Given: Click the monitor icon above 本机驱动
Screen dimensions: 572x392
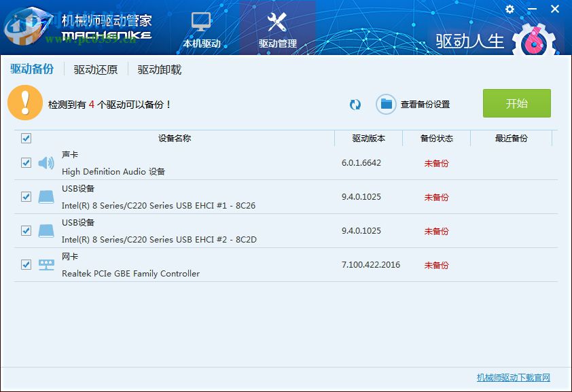Looking at the screenshot, I should [x=200, y=22].
